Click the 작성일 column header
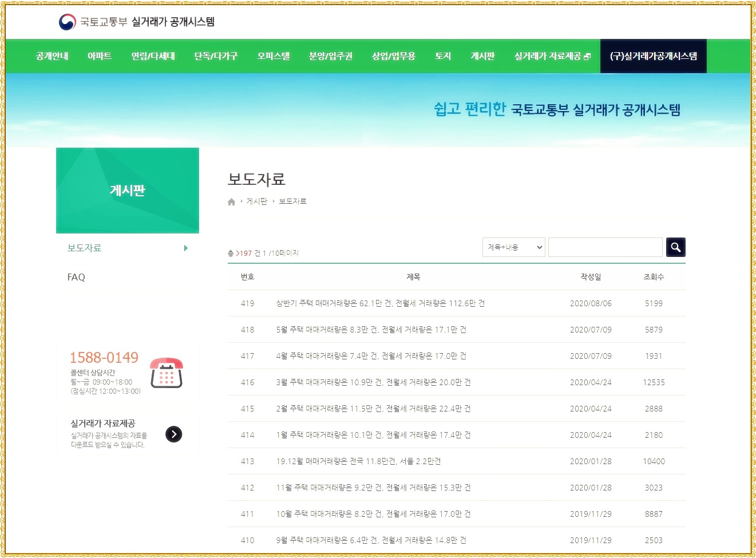Image resolution: width=756 pixels, height=558 pixels. [x=591, y=277]
